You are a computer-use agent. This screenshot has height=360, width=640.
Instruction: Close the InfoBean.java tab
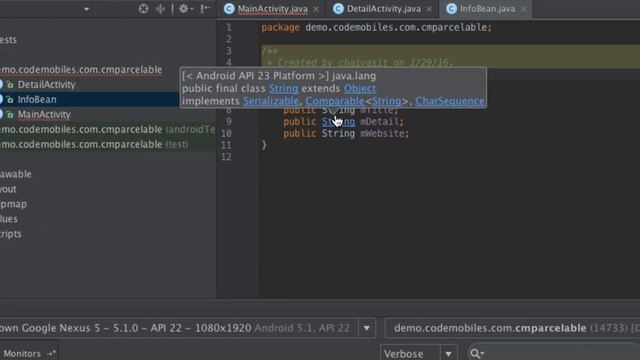tap(523, 9)
